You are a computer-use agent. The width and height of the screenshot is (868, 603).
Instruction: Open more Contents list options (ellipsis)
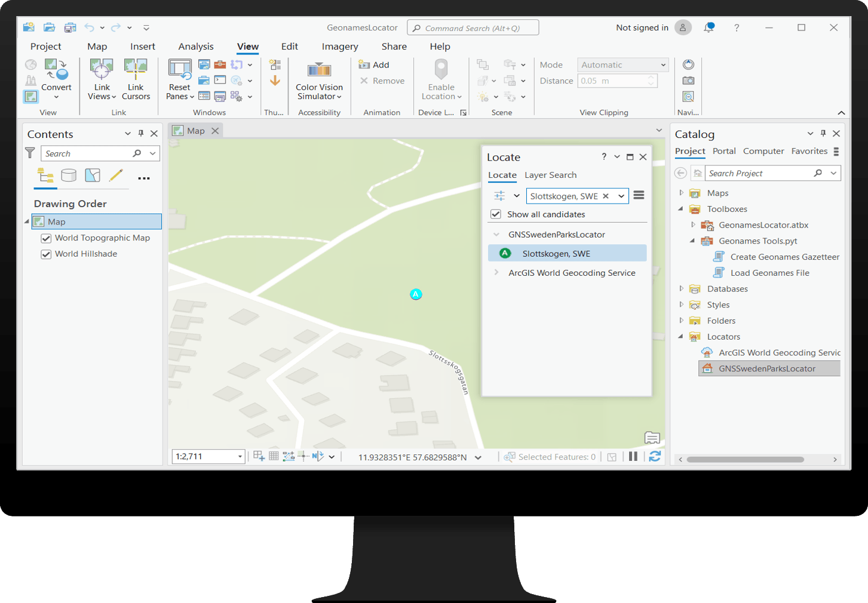(x=144, y=178)
